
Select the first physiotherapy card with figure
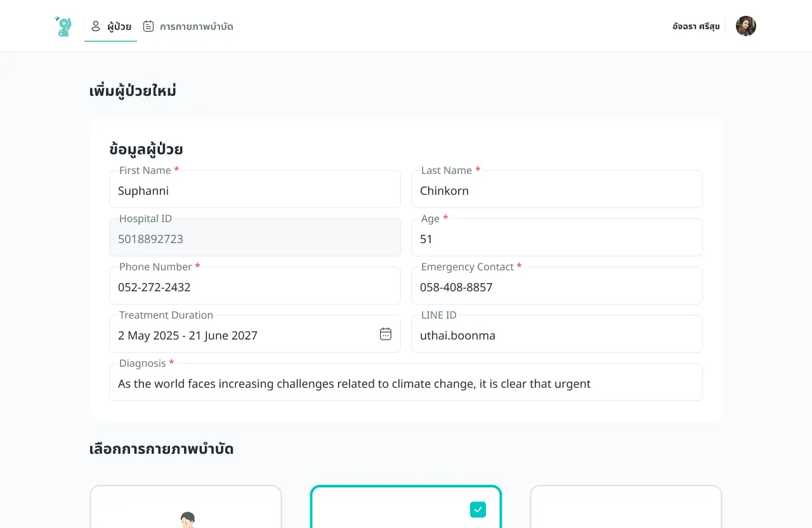coord(186,506)
